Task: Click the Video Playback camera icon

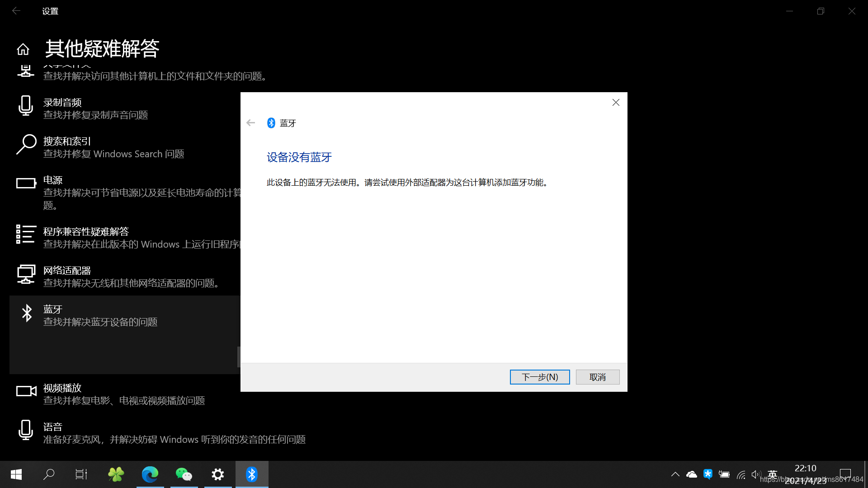Action: (x=26, y=391)
